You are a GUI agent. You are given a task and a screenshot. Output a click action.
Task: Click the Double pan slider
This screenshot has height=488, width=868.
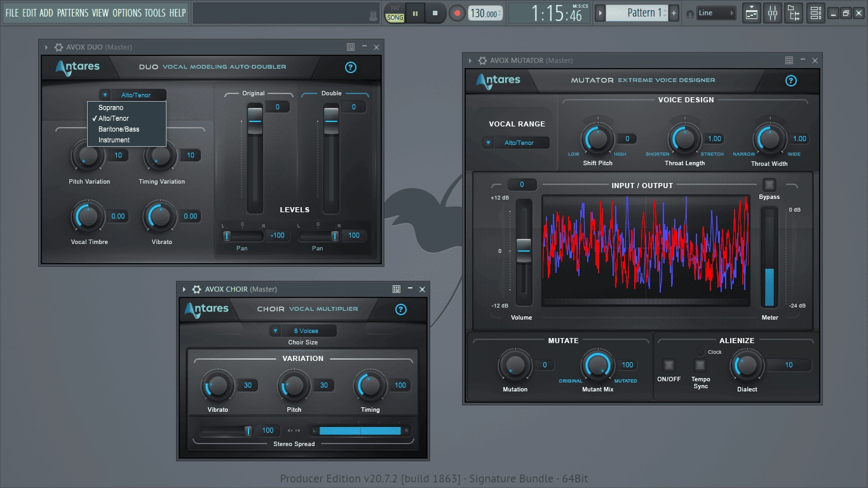pyautogui.click(x=318, y=236)
